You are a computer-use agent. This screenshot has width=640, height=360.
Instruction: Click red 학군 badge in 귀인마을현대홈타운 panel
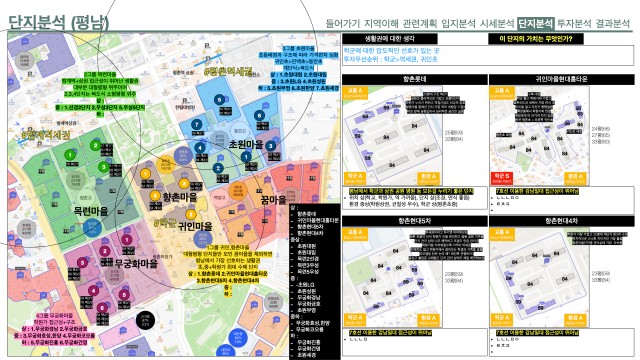pos(501,178)
